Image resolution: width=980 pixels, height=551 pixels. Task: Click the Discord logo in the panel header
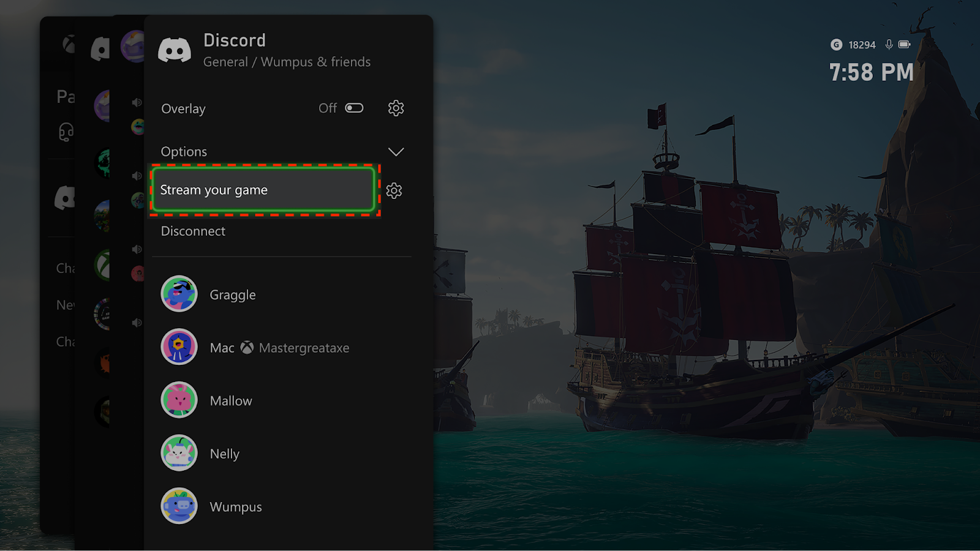pyautogui.click(x=175, y=50)
